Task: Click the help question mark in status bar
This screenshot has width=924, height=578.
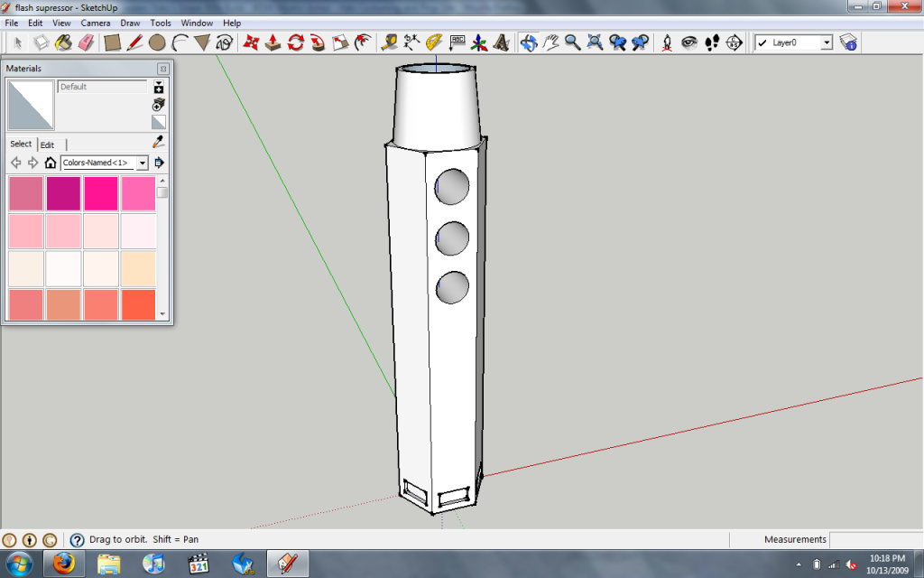Action: coord(78,540)
